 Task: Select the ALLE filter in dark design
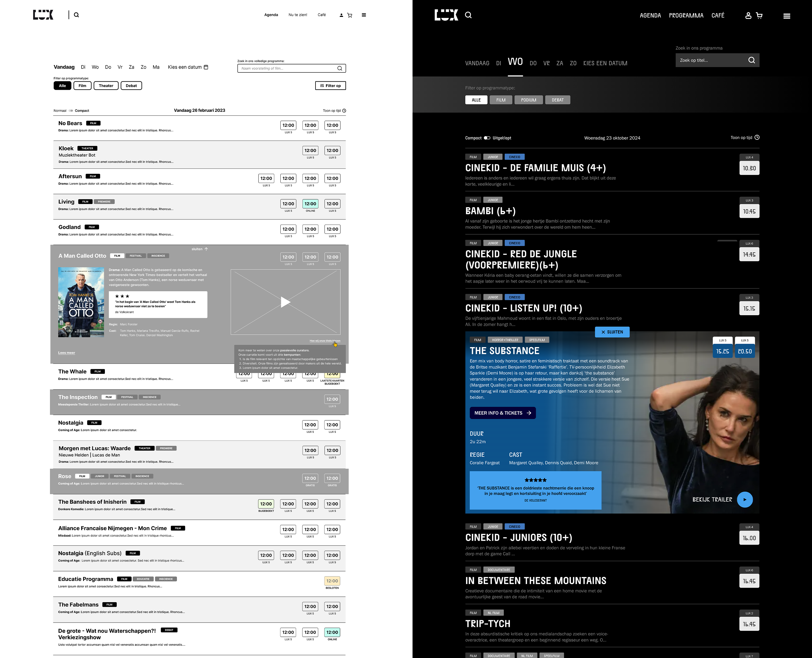(x=476, y=100)
